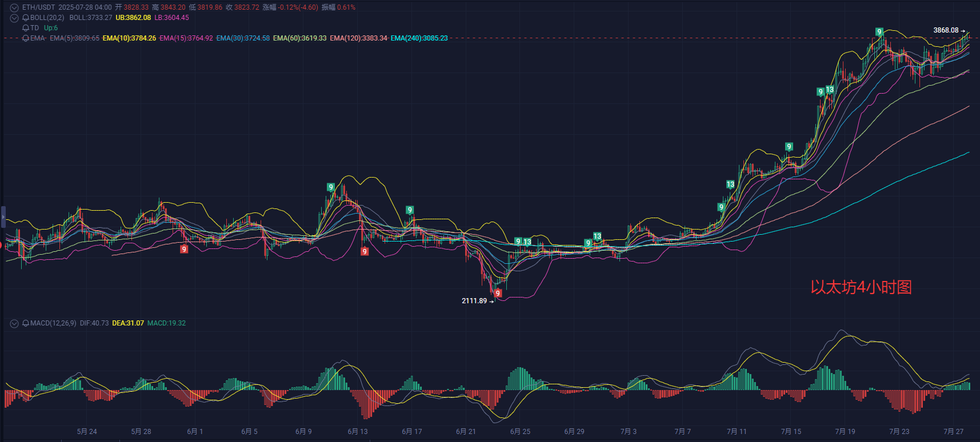This screenshot has height=442, width=980.
Task: Expand the left side panel handle
Action: pos(3,218)
